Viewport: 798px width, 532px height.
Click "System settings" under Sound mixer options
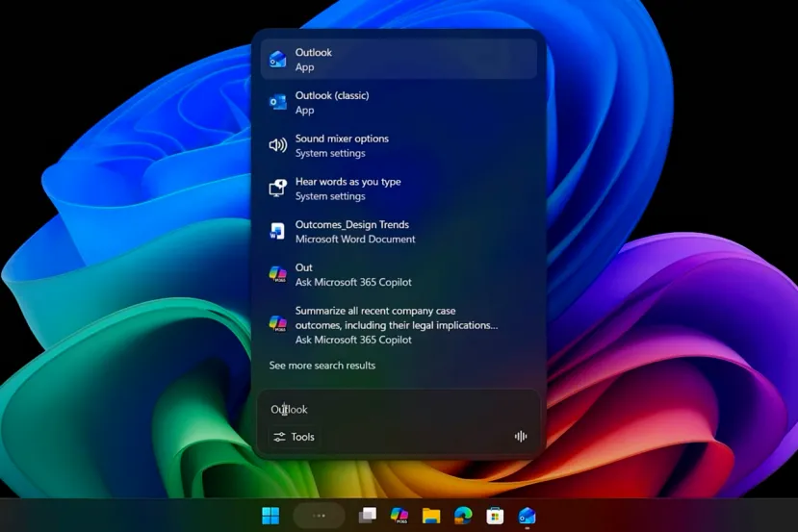point(330,153)
